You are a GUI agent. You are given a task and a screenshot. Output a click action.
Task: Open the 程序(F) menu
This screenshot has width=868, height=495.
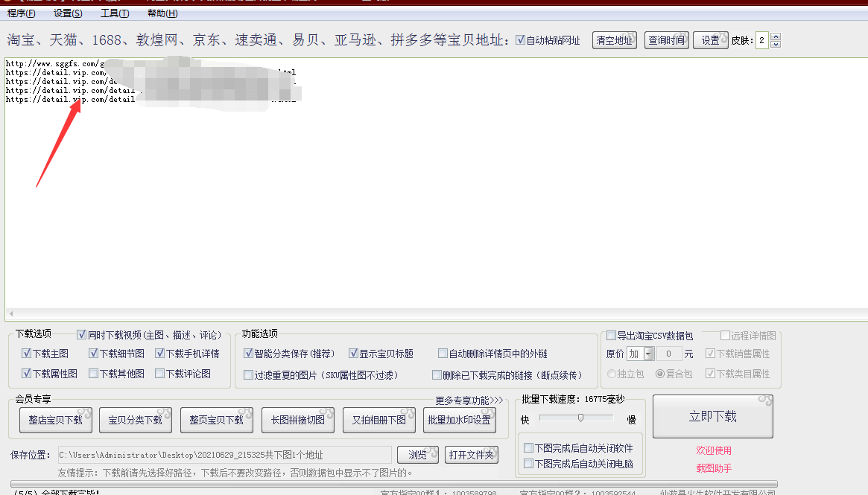(x=22, y=13)
